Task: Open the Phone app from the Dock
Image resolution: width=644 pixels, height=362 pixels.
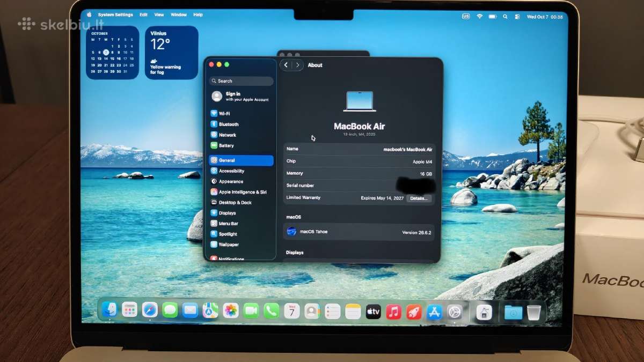Action: point(272,311)
